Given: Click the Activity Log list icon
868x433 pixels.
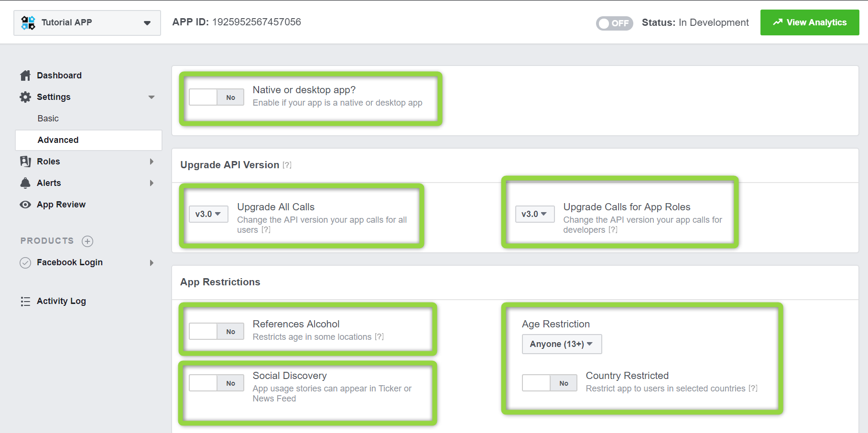Looking at the screenshot, I should pos(25,302).
